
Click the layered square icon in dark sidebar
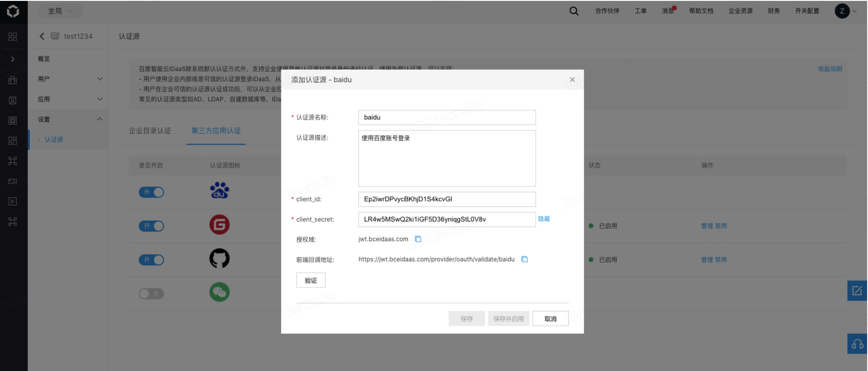[x=13, y=121]
